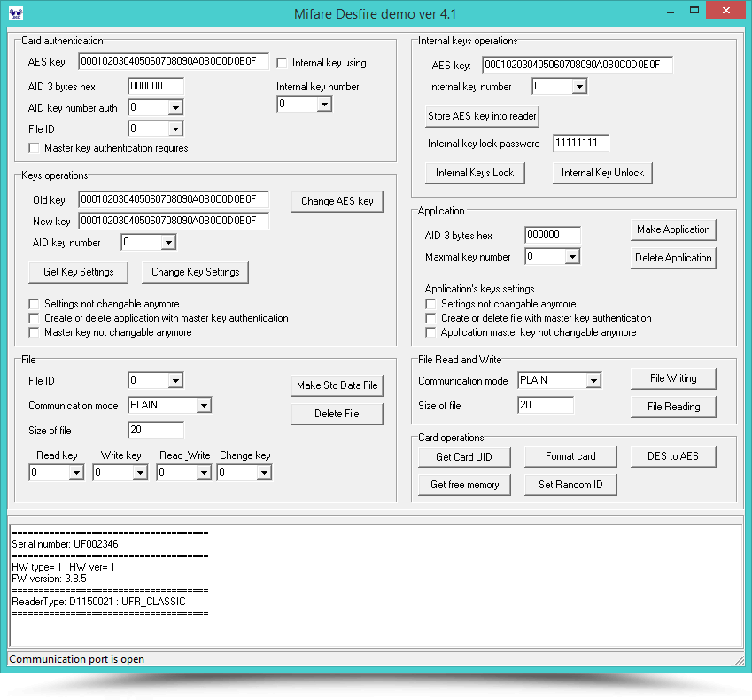Enable the Internal key using checkbox
This screenshot has height=700, width=752.
[x=282, y=63]
